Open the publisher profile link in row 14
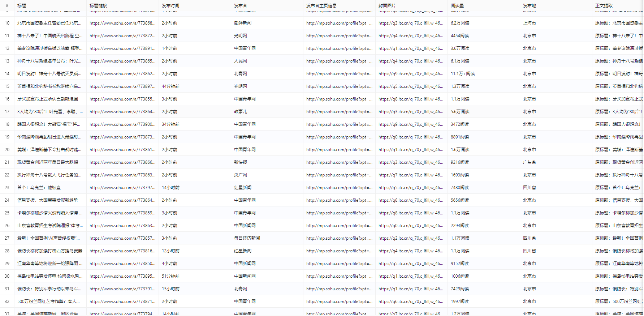This screenshot has width=644, height=316. (339, 74)
